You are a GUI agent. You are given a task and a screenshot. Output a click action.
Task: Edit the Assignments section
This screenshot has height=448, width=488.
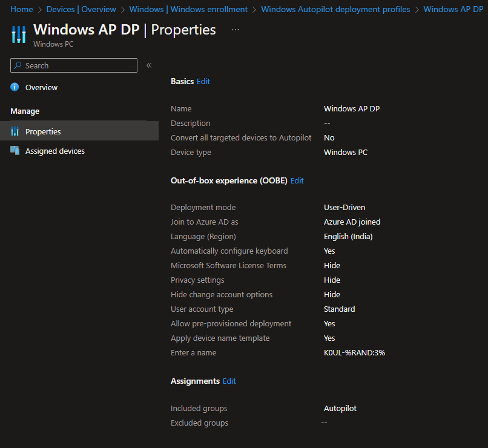click(x=229, y=381)
